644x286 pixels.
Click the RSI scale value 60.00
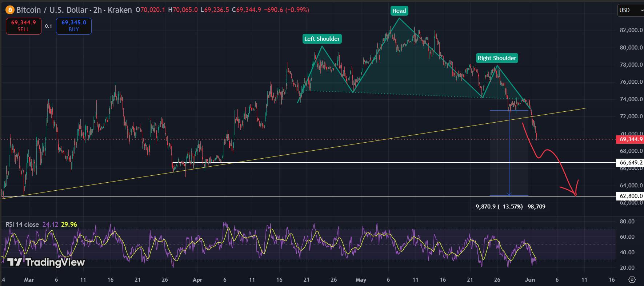[627, 237]
